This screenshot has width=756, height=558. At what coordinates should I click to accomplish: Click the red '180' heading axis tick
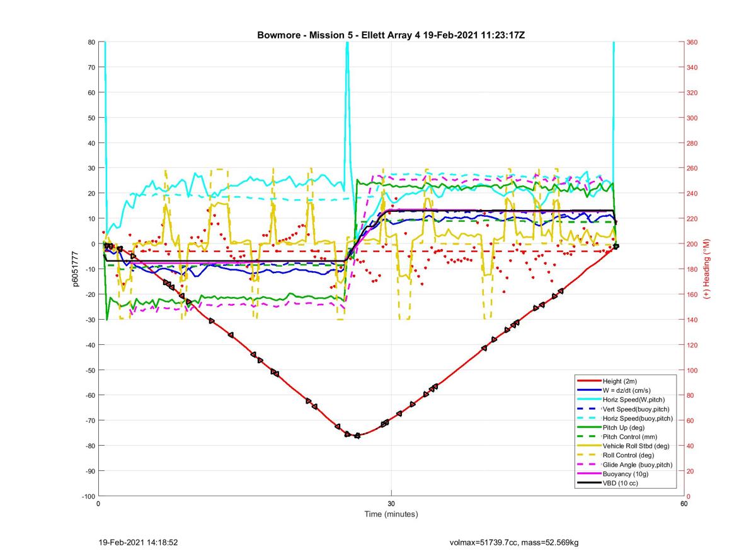click(x=693, y=269)
